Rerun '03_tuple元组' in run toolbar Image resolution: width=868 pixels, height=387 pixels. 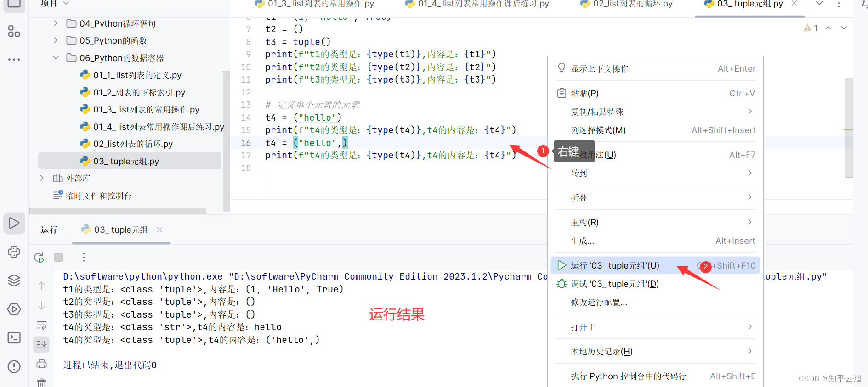point(40,258)
